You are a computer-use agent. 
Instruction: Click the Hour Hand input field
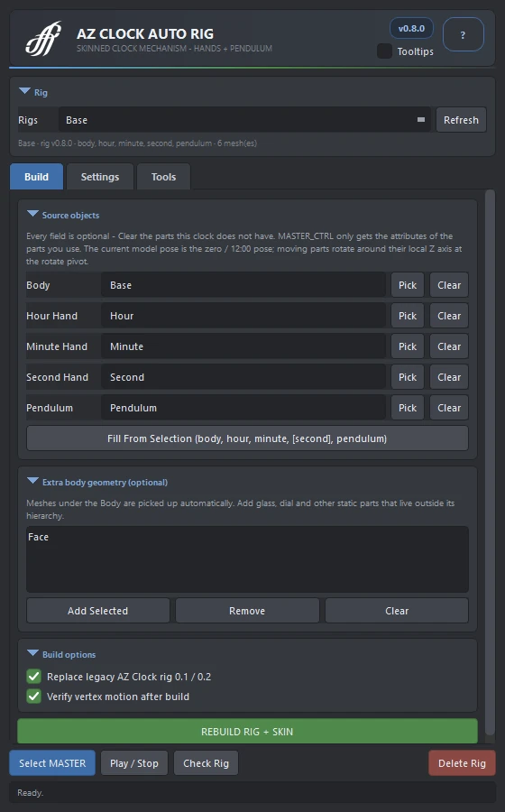(243, 316)
